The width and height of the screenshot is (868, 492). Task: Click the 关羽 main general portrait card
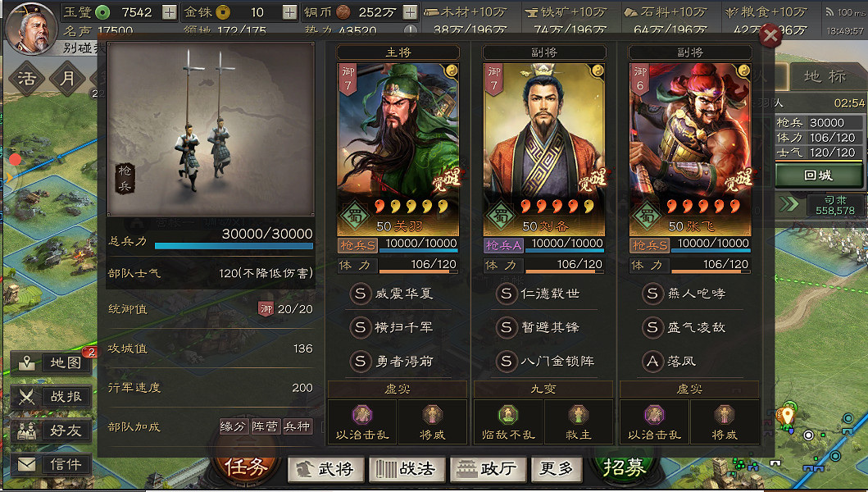(x=398, y=149)
